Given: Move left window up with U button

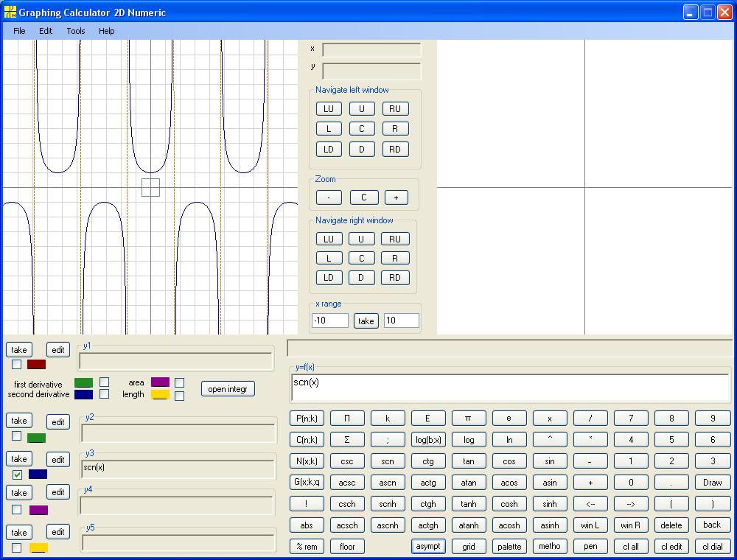Looking at the screenshot, I should (362, 109).
